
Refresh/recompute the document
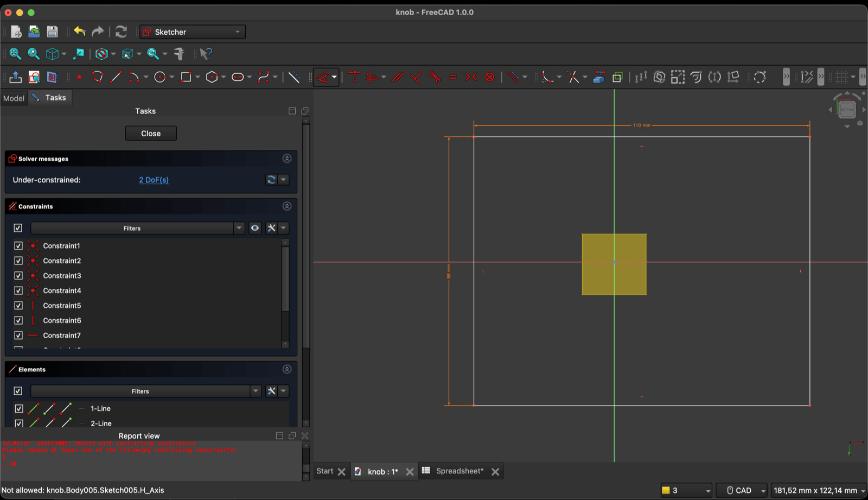[121, 32]
